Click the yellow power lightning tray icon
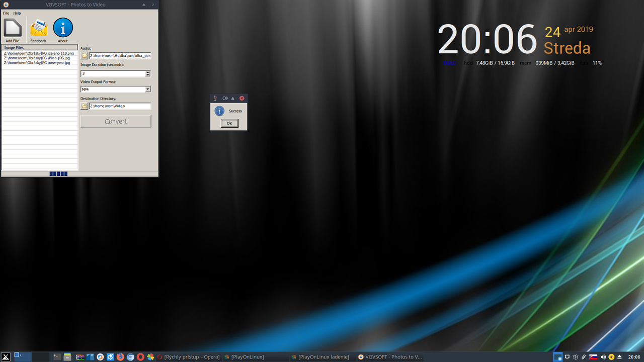The image size is (644, 362). (x=611, y=357)
